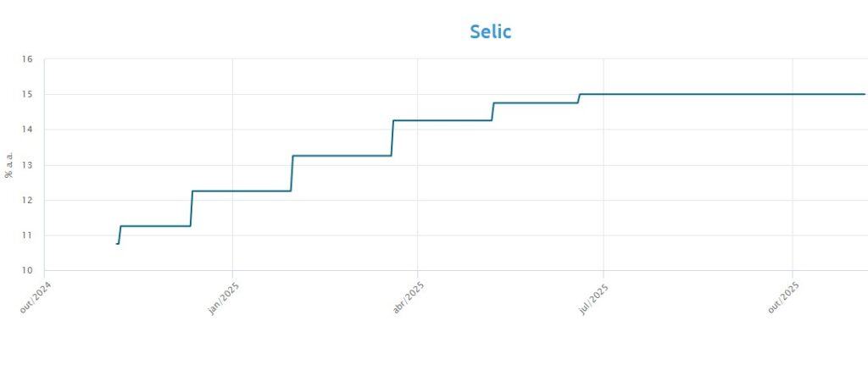Select the 12 tick on the y-axis
Screen dimensions: 868x365
point(27,200)
